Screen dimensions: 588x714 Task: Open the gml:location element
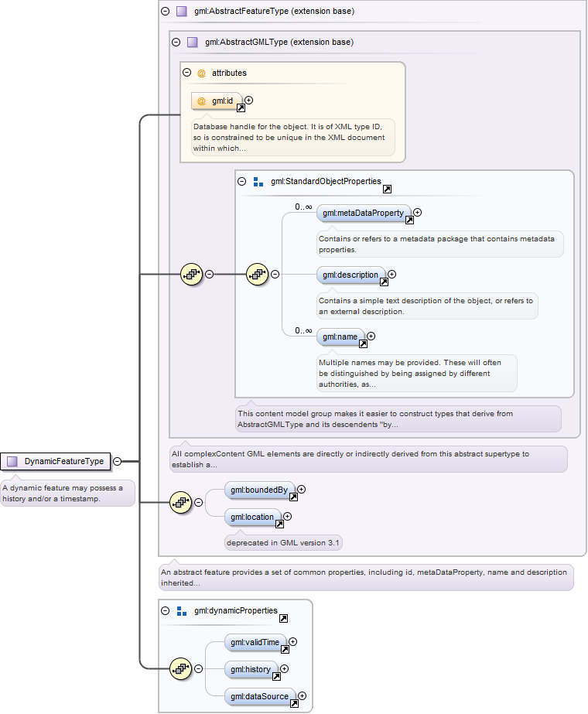[252, 518]
